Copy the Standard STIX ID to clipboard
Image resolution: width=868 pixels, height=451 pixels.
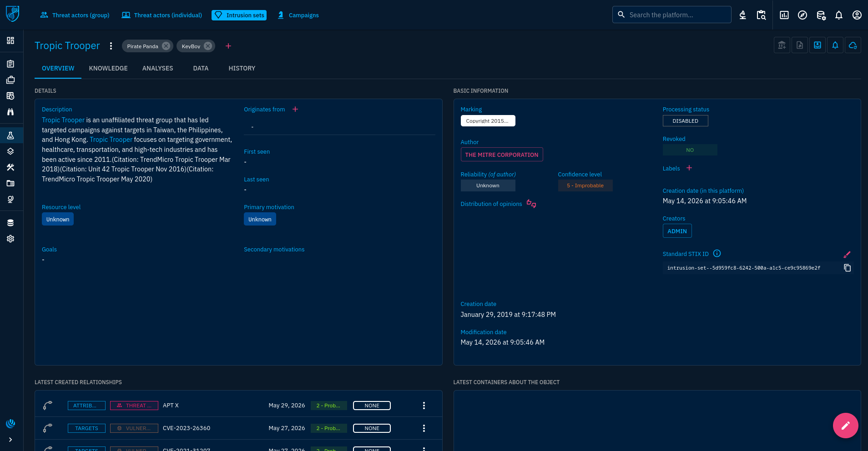[x=848, y=268]
